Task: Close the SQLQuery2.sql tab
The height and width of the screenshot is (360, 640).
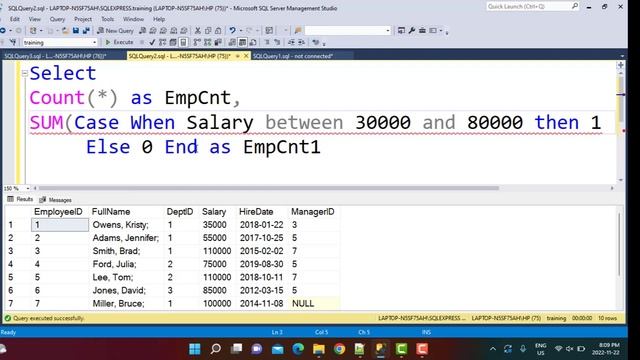Action: click(x=246, y=56)
